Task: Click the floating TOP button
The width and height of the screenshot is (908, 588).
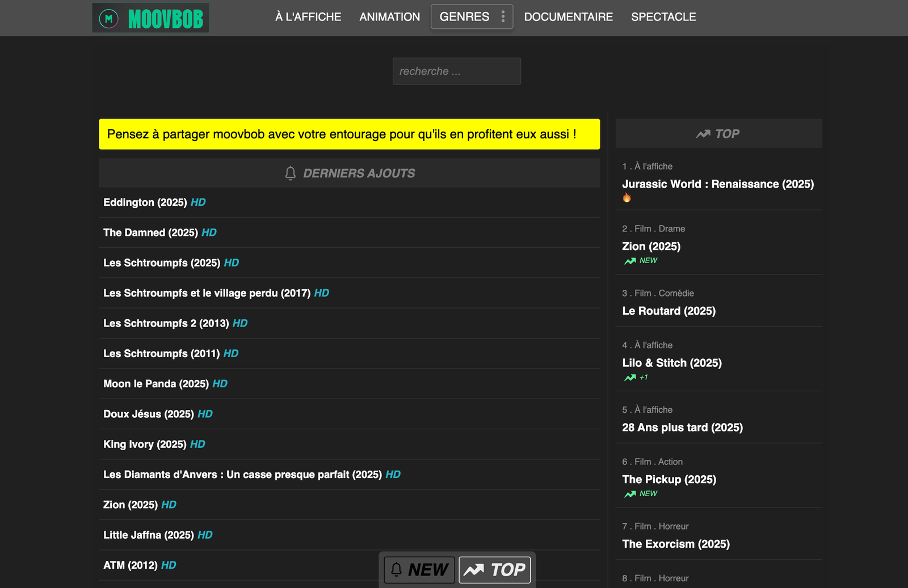Action: [495, 570]
